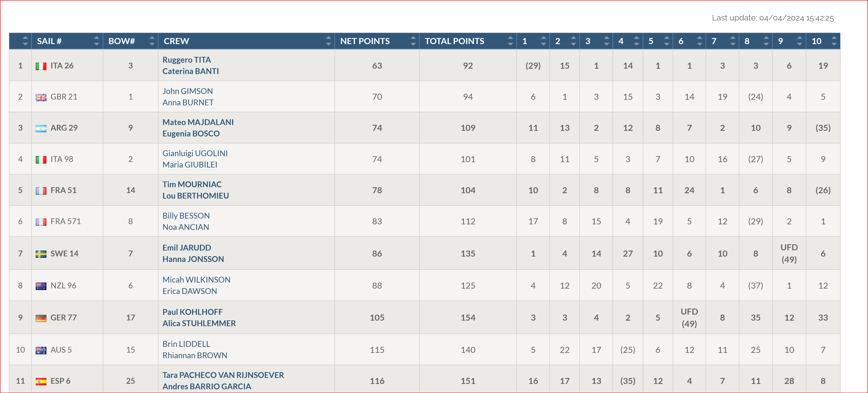This screenshot has width=868, height=393.
Task: Select total points value 154
Action: point(468,318)
